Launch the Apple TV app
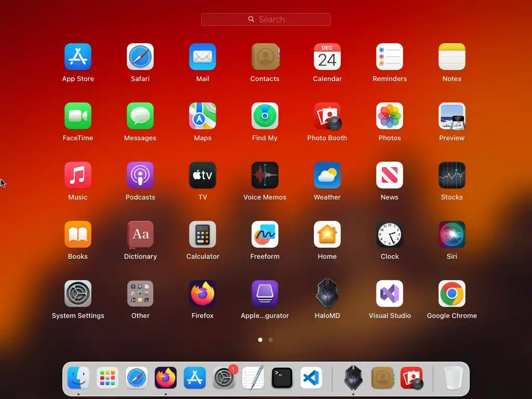Image resolution: width=532 pixels, height=399 pixels. pyautogui.click(x=203, y=175)
